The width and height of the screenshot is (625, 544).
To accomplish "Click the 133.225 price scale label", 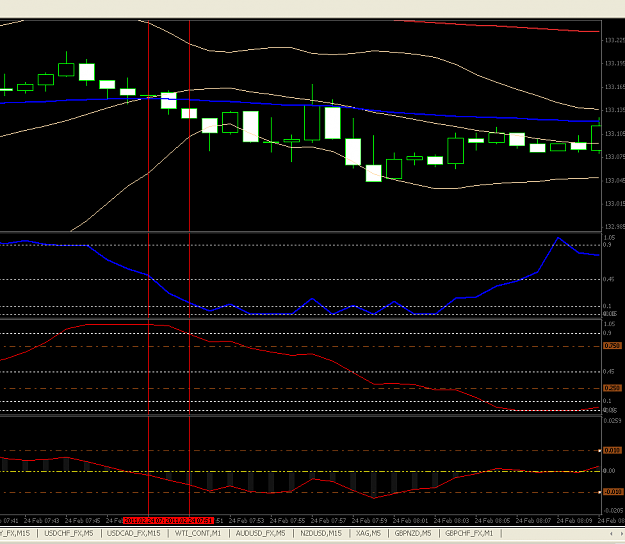I will point(615,40).
